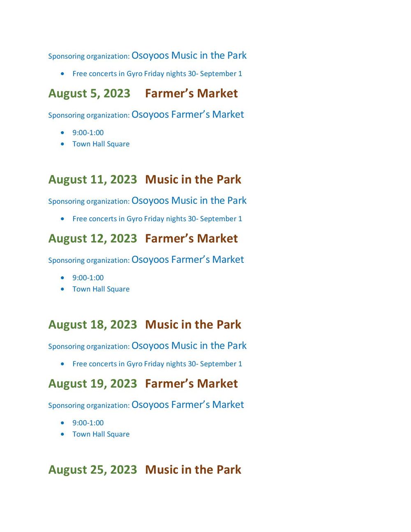The height and width of the screenshot is (532, 411).
Task: Select the August 11, 2023 date heading
Action: coord(92,180)
